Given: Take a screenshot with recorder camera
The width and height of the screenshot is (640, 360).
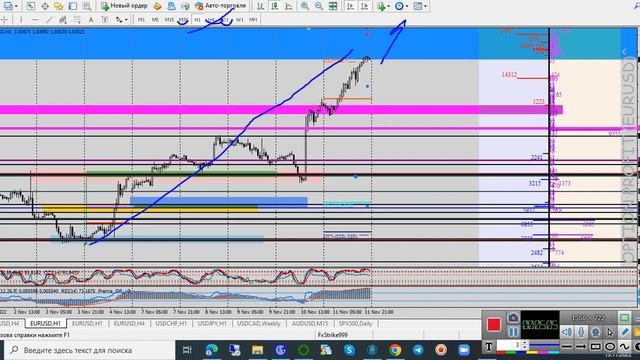Looking at the screenshot, I should 513,318.
